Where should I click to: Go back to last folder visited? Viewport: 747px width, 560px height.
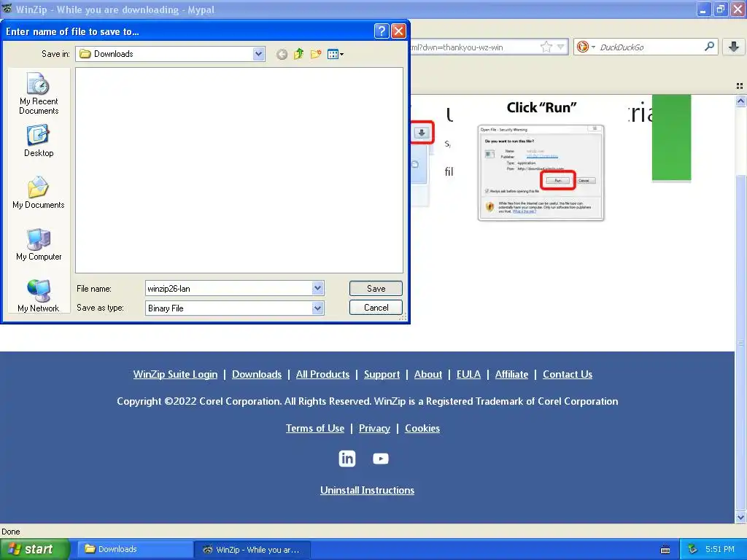[282, 54]
